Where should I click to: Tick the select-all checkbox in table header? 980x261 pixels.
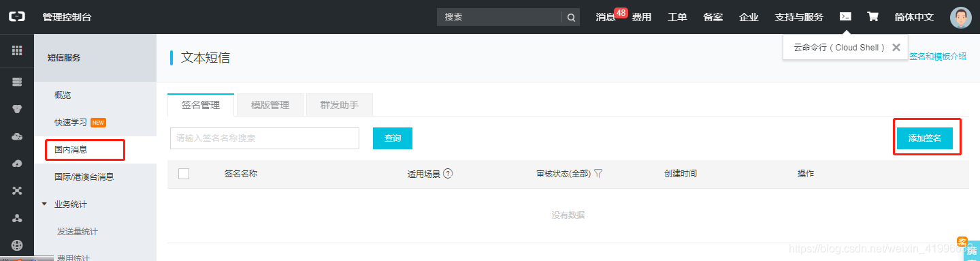pyautogui.click(x=184, y=174)
